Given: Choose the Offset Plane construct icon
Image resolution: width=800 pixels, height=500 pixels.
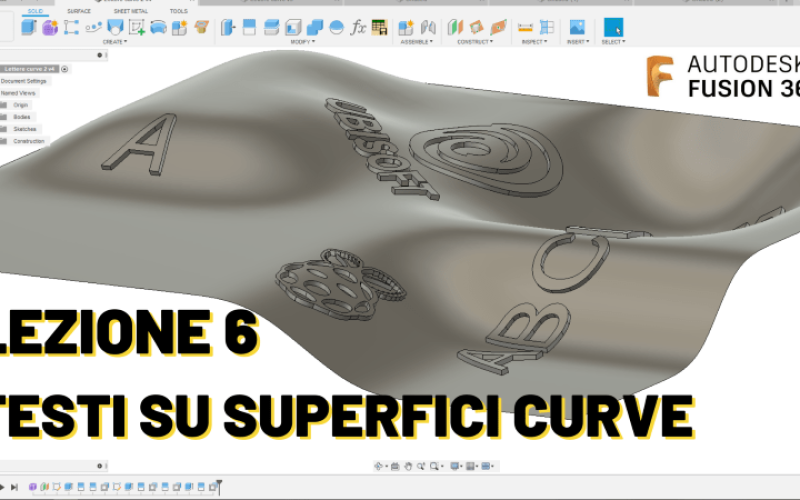Looking at the screenshot, I should [455, 27].
